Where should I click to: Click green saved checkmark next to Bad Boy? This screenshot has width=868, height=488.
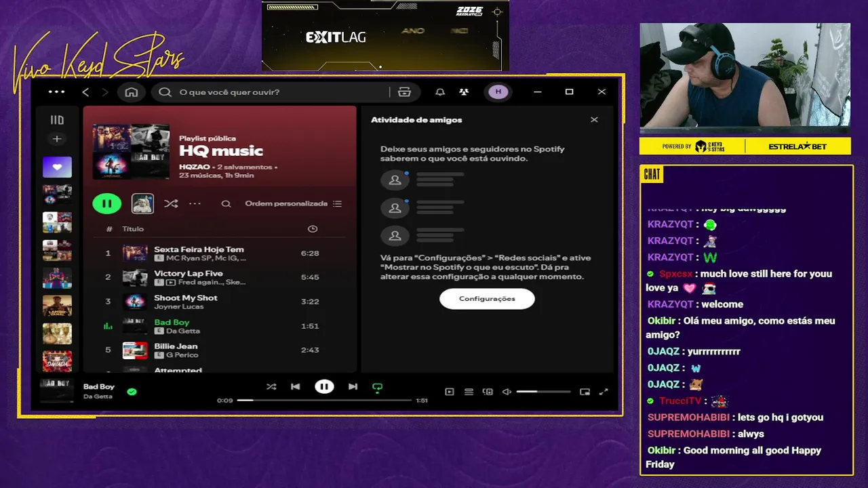pos(132,391)
